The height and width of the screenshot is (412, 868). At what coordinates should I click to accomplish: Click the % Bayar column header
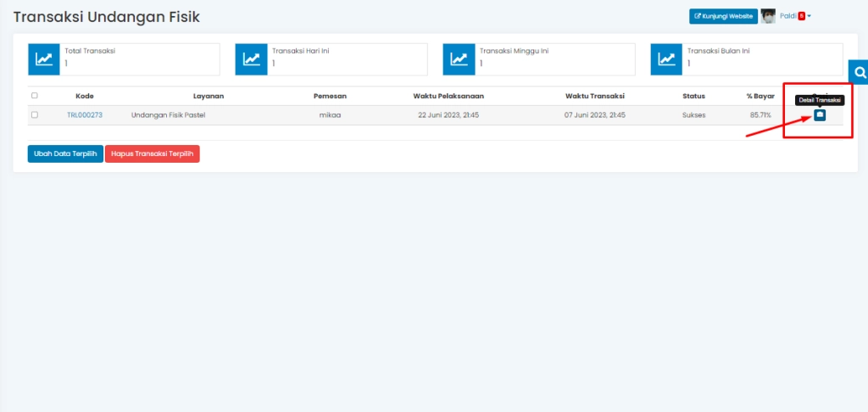point(760,96)
